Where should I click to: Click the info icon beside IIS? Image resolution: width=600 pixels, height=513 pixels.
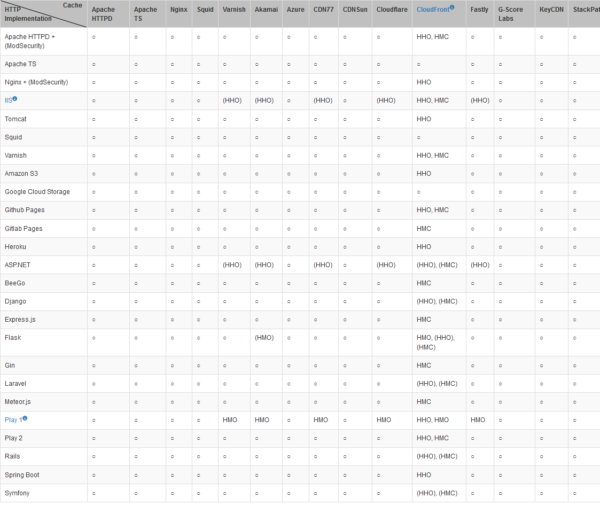pos(15,99)
